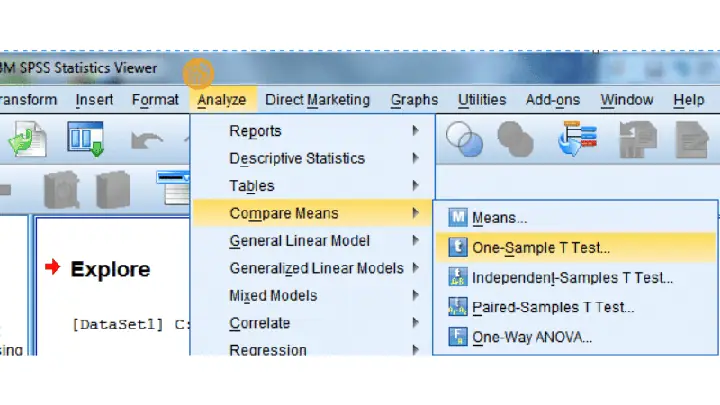This screenshot has height=405, width=720.
Task: Expand the Descriptive Statistics submenu
Action: (312, 158)
